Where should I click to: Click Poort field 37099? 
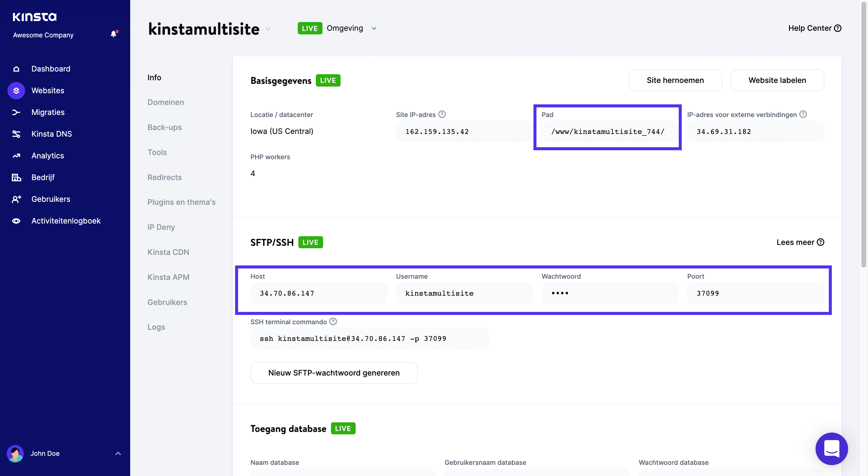[x=755, y=293]
